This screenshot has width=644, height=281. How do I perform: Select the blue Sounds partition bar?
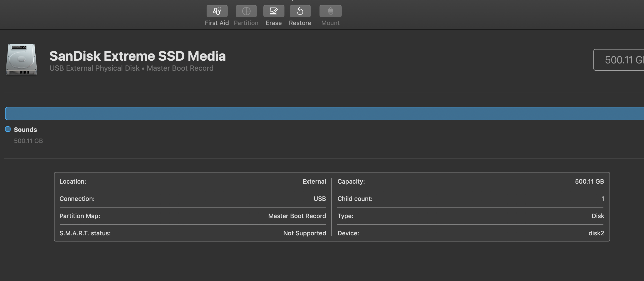(x=325, y=114)
